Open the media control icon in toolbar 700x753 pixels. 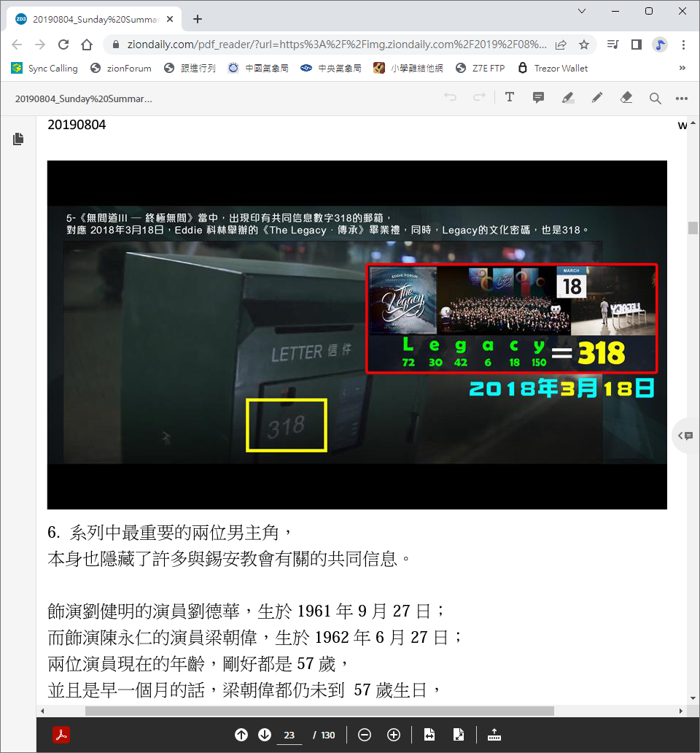[x=612, y=45]
